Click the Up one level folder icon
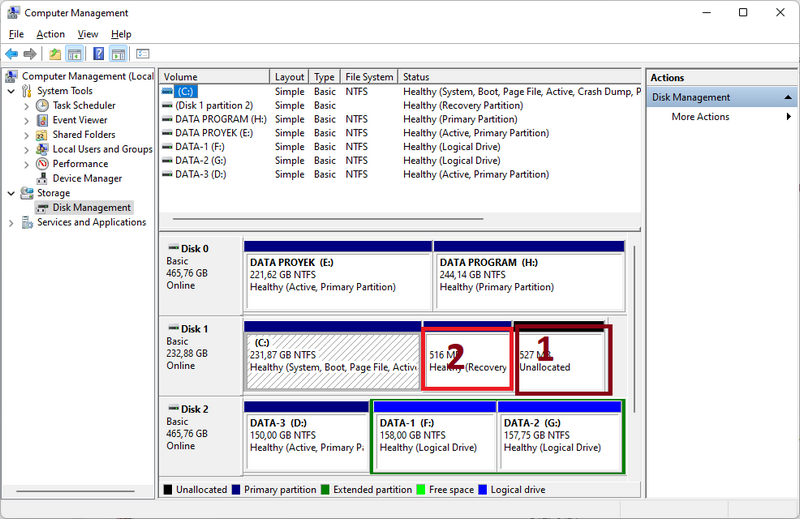800x519 pixels. click(x=55, y=54)
